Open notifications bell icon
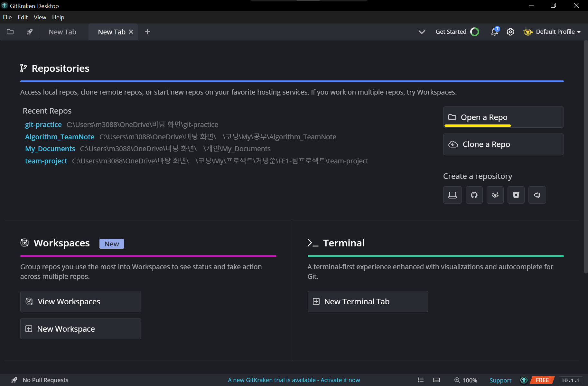Image resolution: width=588 pixels, height=386 pixels. [x=494, y=32]
